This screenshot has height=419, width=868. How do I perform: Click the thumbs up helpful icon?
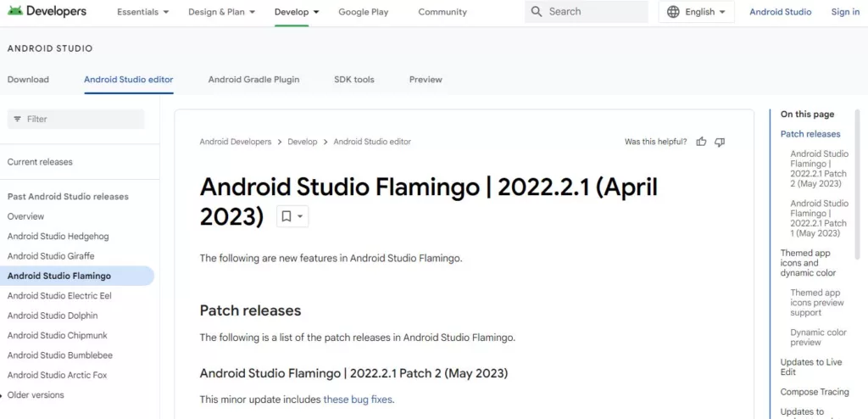click(x=701, y=142)
